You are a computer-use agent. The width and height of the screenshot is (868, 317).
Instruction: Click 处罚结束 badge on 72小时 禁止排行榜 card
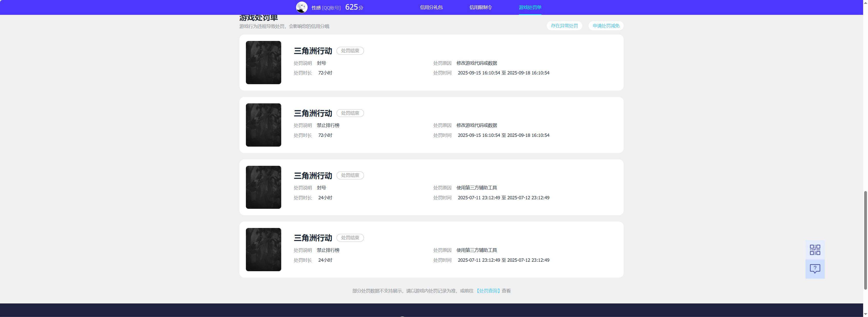pyautogui.click(x=350, y=113)
